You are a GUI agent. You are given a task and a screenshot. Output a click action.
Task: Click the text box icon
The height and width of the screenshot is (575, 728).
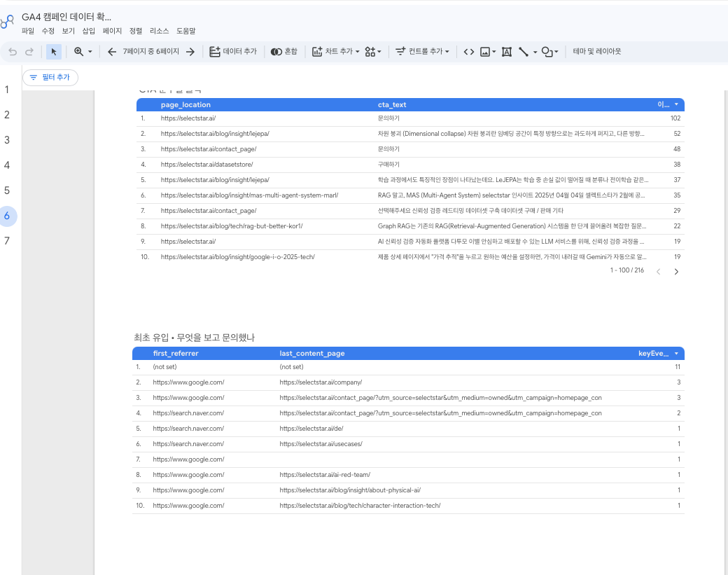coord(507,52)
